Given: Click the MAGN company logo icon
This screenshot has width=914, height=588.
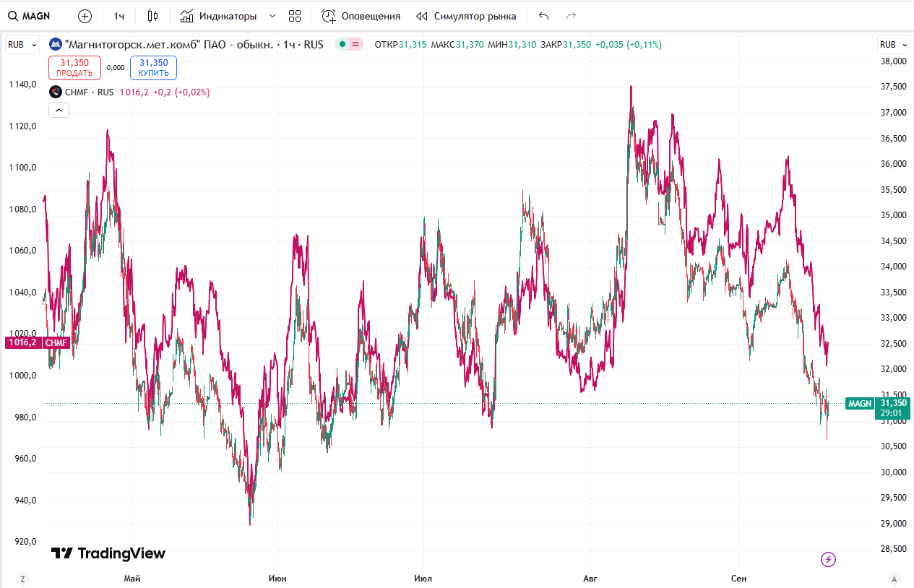Looking at the screenshot, I should [x=55, y=45].
